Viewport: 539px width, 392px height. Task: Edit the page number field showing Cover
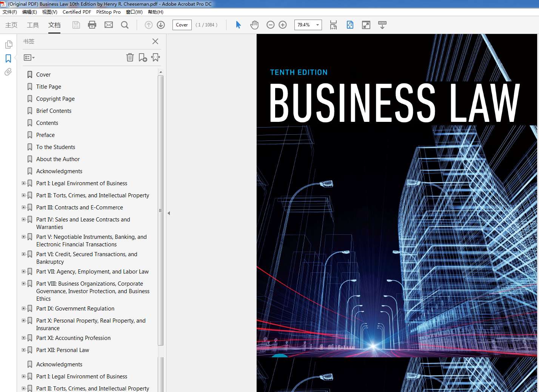(x=182, y=25)
